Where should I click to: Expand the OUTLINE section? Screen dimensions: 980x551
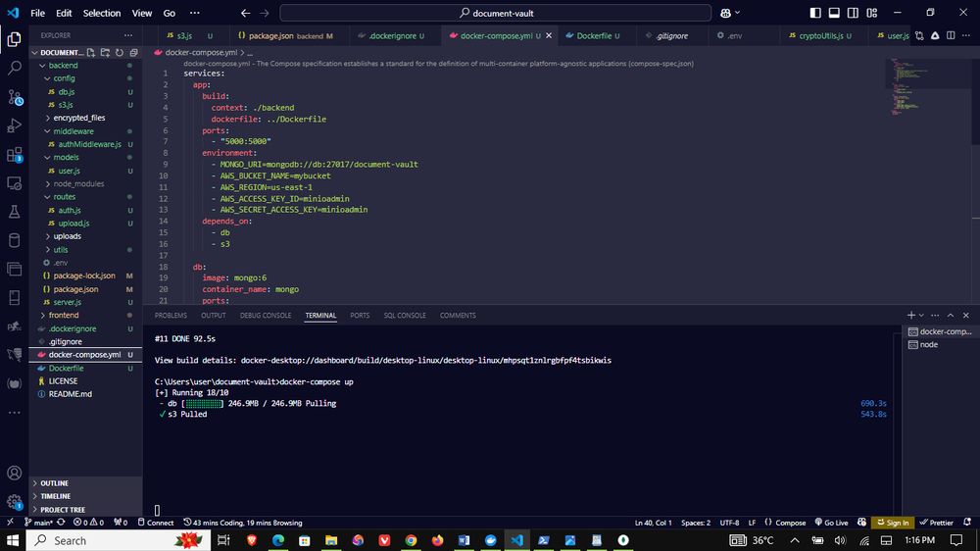[x=85, y=482]
